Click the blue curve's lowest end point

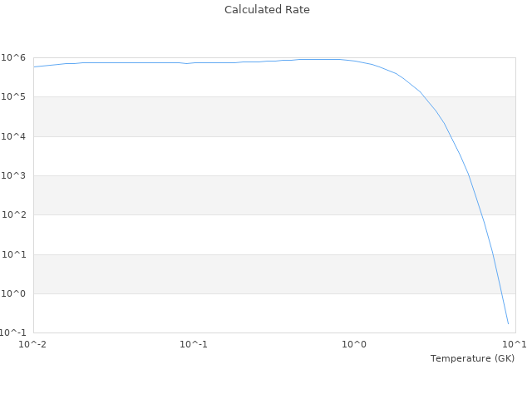click(508, 323)
